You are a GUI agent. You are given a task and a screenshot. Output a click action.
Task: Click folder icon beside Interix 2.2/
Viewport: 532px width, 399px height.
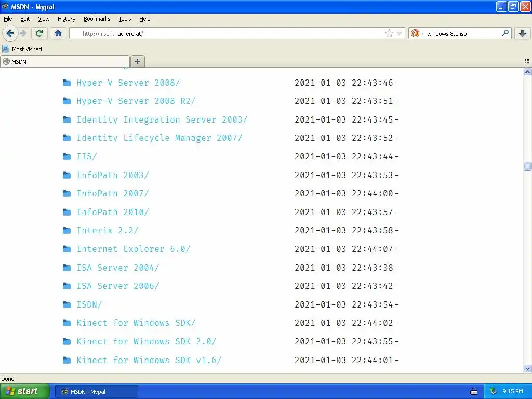click(x=67, y=230)
